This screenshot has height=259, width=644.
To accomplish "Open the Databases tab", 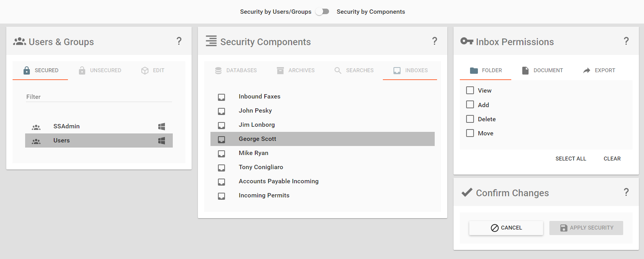I will pyautogui.click(x=236, y=71).
